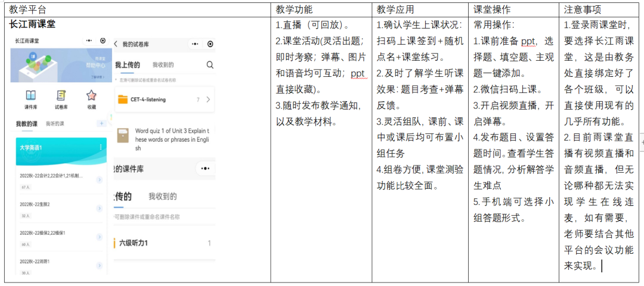Click the 32人 count label
Screen dimensions: 644x286
pyautogui.click(x=26, y=216)
